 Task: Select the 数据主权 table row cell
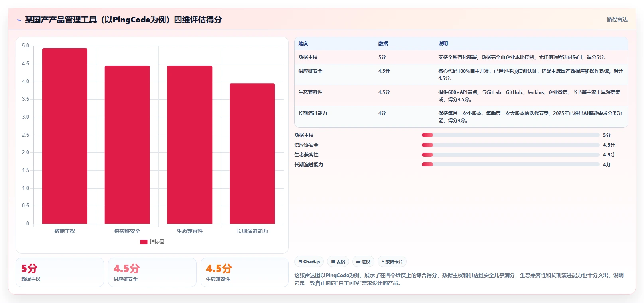coord(308,57)
